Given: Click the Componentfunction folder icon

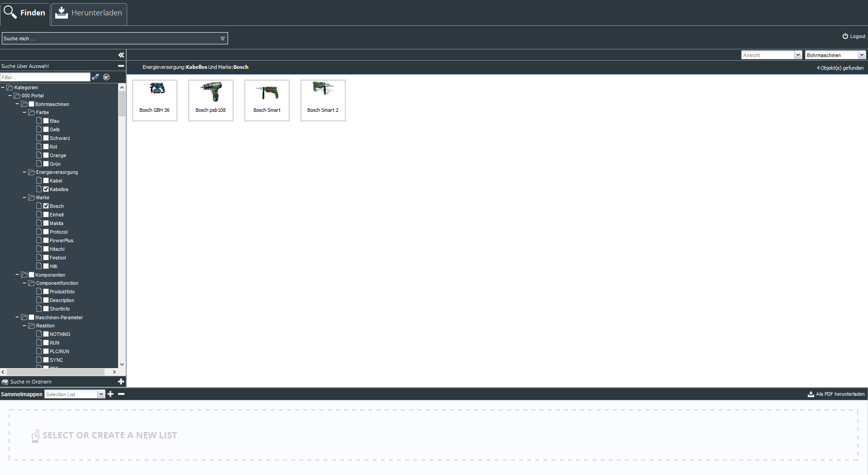Looking at the screenshot, I should pos(32,283).
